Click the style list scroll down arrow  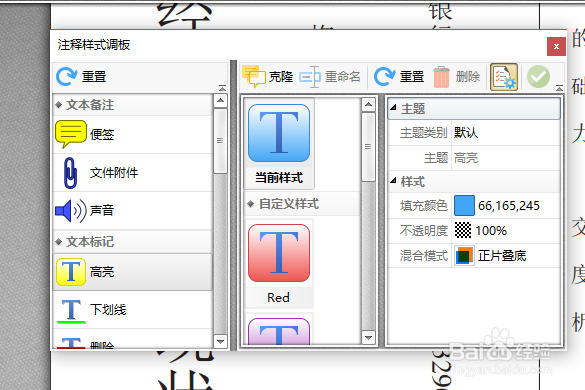(x=369, y=338)
